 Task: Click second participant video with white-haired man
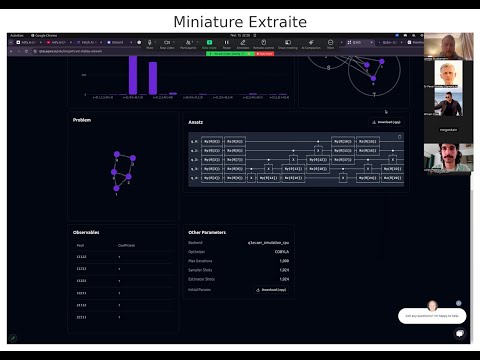coord(449,74)
